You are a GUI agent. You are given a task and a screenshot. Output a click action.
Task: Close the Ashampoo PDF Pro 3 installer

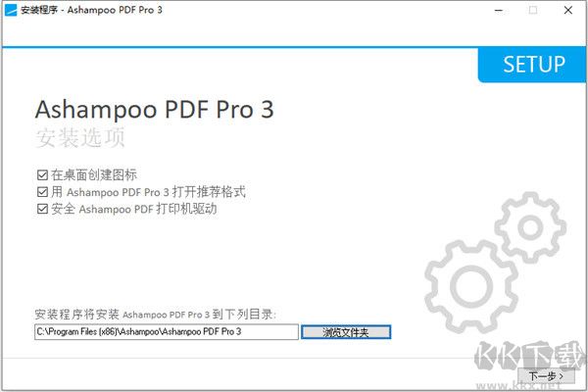[x=568, y=10]
